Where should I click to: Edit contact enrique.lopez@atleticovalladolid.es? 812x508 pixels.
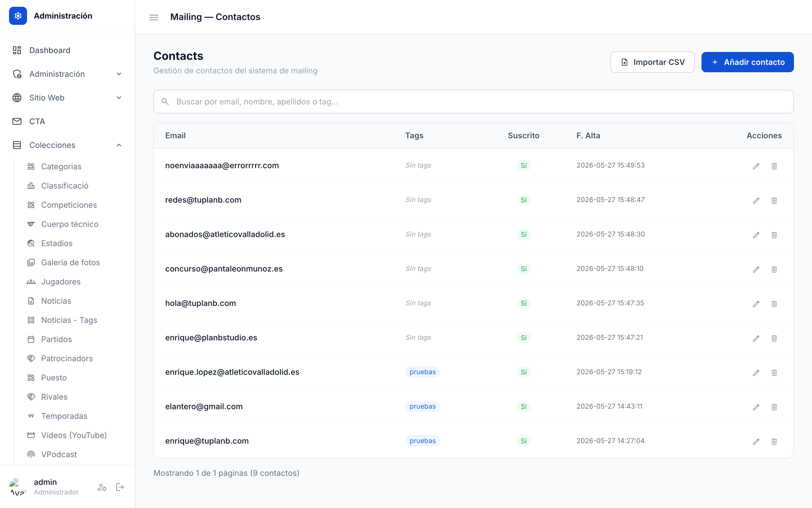(756, 373)
